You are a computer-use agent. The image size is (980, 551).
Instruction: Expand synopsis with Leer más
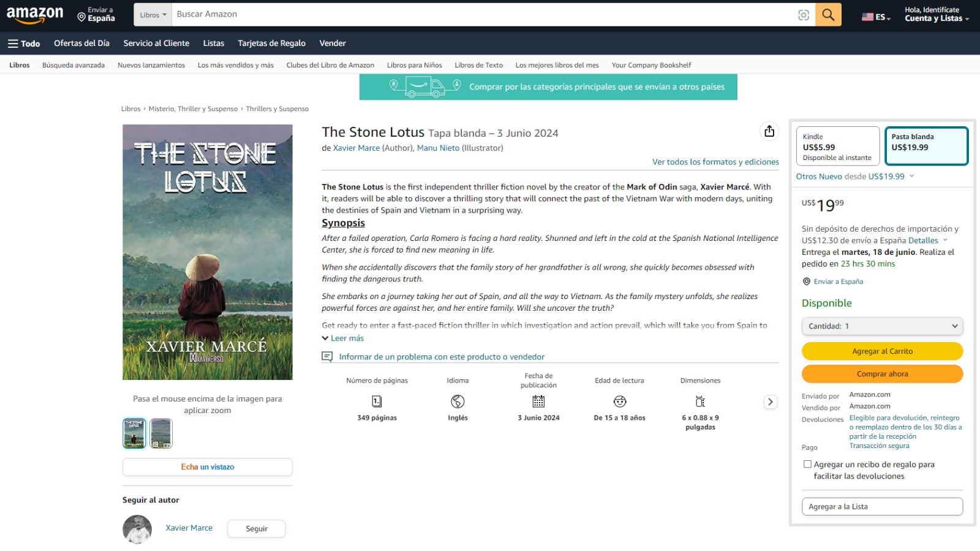click(343, 338)
